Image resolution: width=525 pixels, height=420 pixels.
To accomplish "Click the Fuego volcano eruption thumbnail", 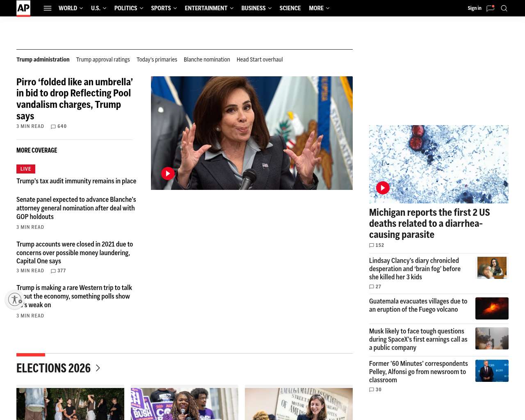I will (x=492, y=308).
